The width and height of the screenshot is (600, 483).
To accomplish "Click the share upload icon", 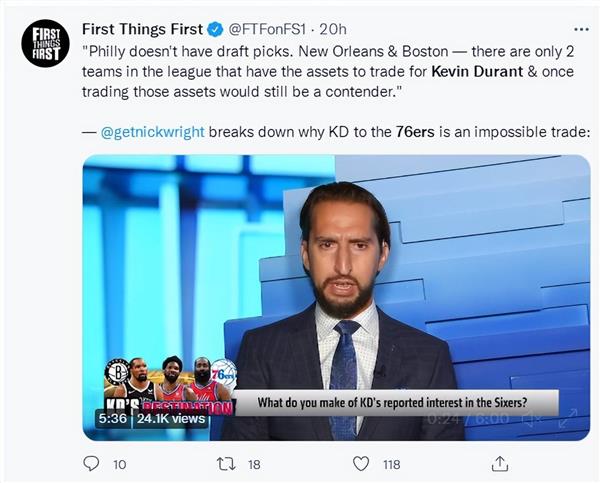I will coord(500,463).
